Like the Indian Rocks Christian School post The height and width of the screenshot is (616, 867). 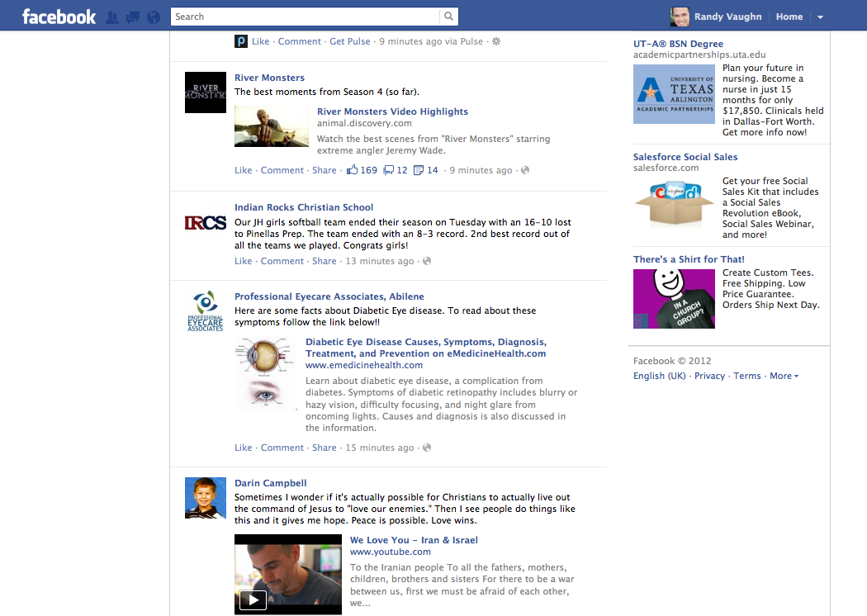coord(244,261)
